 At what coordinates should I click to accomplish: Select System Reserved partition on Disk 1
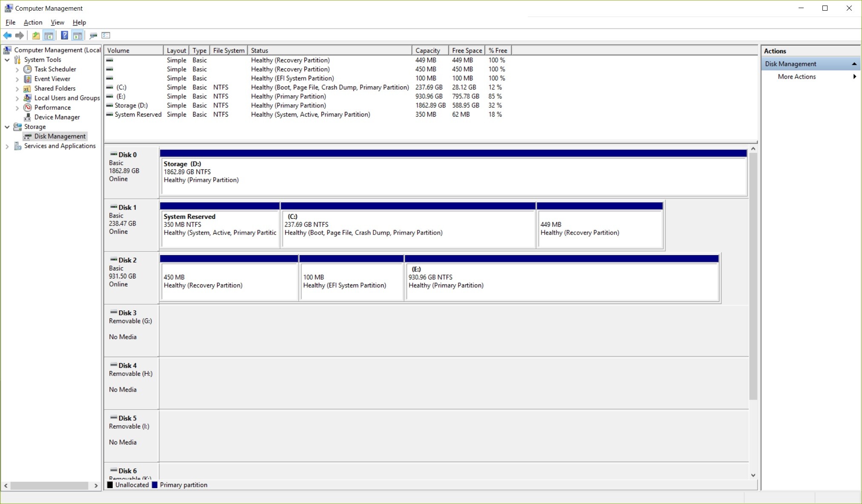220,225
